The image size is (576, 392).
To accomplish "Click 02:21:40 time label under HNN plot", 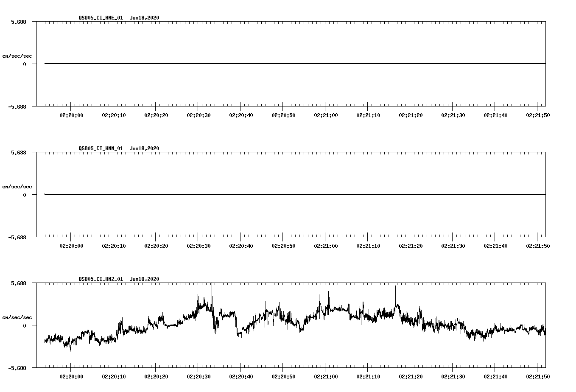I will [x=495, y=246].
